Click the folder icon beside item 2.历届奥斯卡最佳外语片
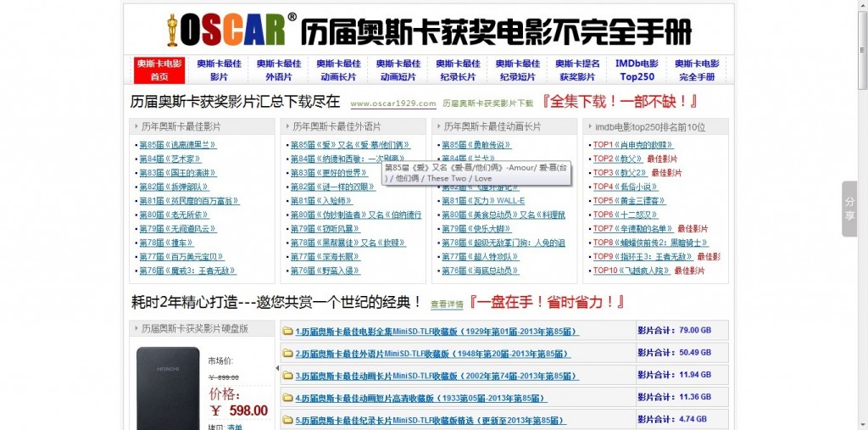The height and width of the screenshot is (430, 868). click(x=287, y=354)
